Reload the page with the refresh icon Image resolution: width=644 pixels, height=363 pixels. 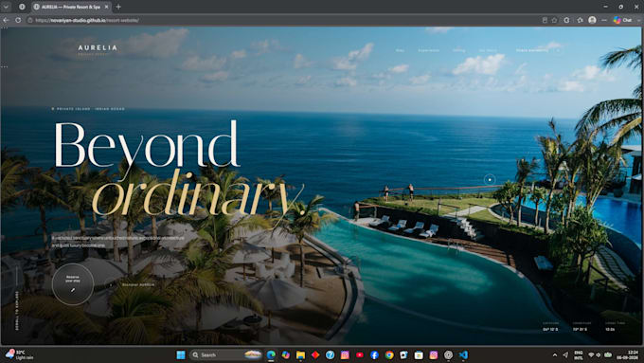point(18,20)
